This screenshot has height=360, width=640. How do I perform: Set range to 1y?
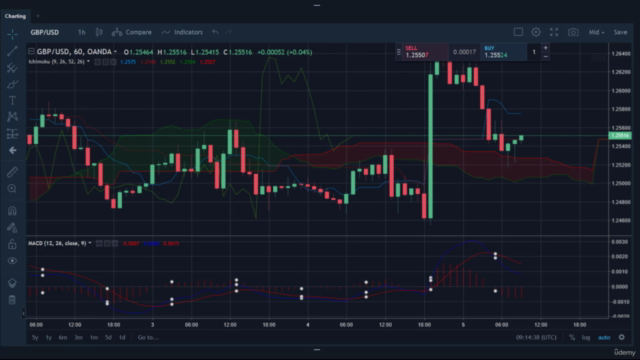tap(49, 338)
